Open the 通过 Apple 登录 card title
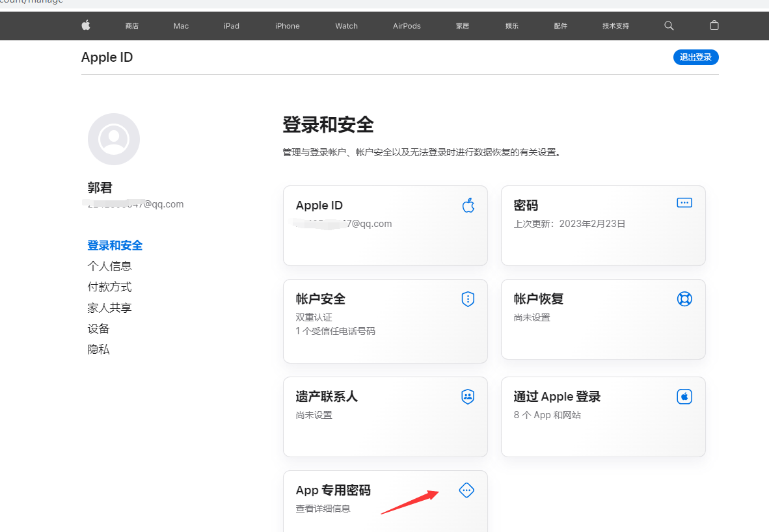 click(557, 396)
